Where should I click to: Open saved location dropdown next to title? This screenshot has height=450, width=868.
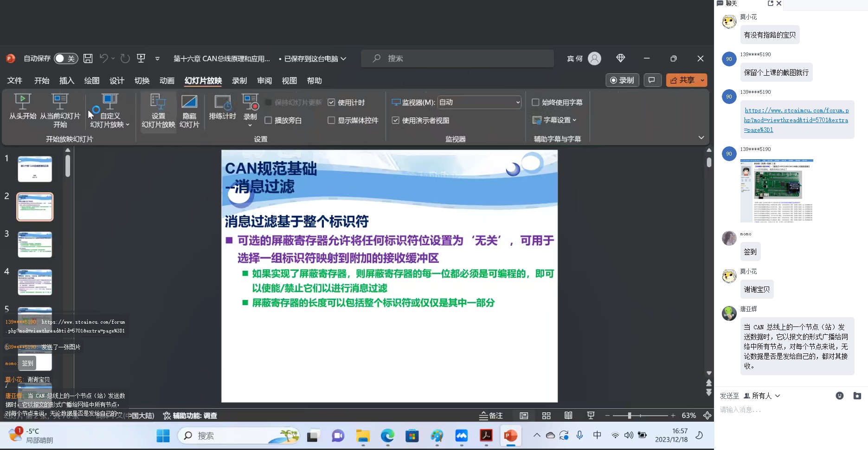(343, 59)
